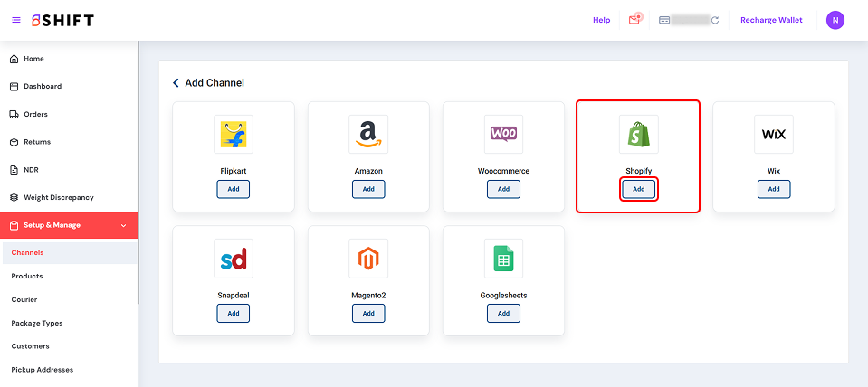Screen dimensions: 868x387
Task: Click the Magento2 logo icon
Action: click(x=368, y=259)
